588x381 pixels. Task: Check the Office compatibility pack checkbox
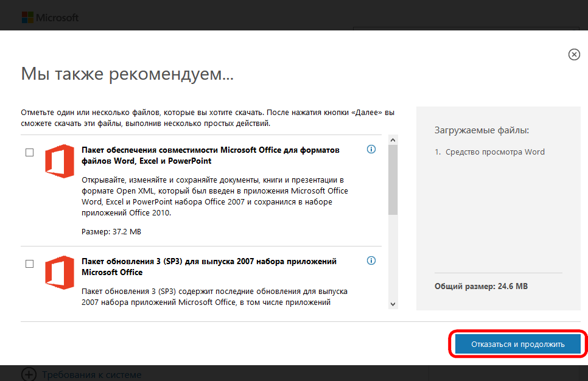29,153
